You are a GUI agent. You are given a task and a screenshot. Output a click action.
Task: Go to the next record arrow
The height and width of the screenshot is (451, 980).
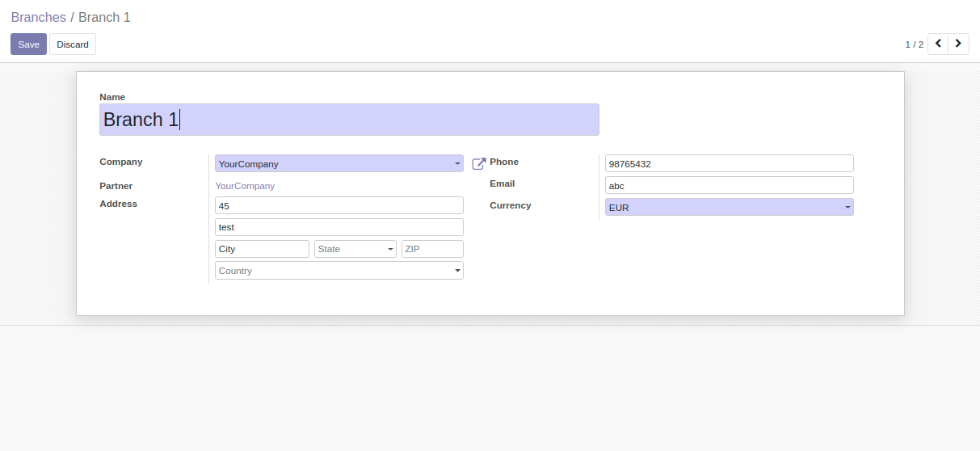958,44
